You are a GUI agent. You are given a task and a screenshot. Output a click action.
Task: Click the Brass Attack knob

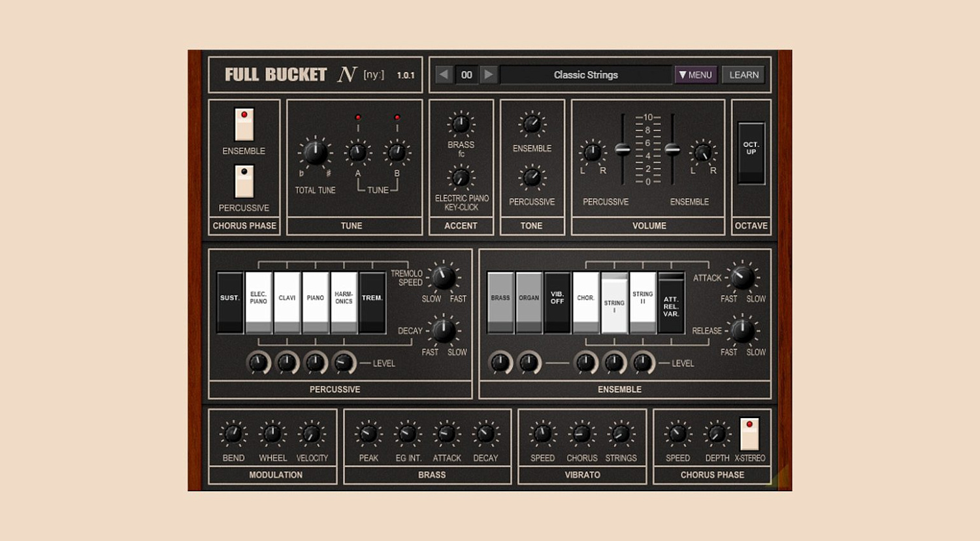(x=447, y=434)
